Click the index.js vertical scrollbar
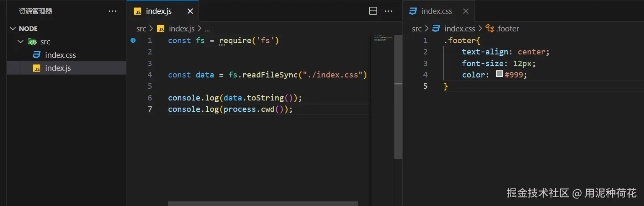Image resolution: width=644 pixels, height=206 pixels. [398, 96]
